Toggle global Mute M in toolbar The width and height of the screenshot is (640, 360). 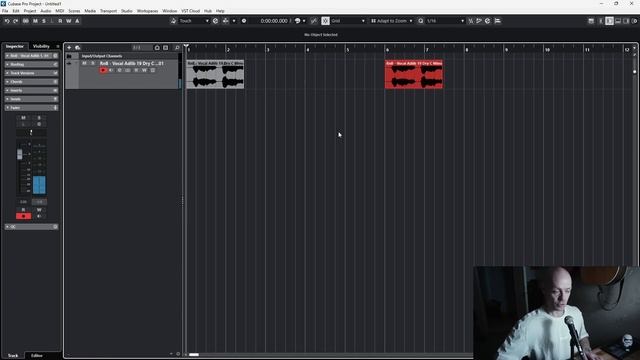pyautogui.click(x=35, y=21)
